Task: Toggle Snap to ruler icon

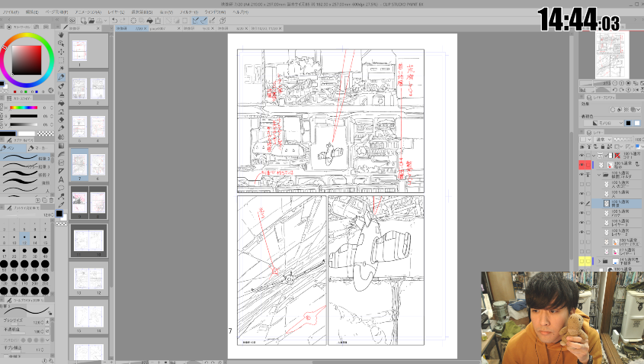Action: click(196, 20)
